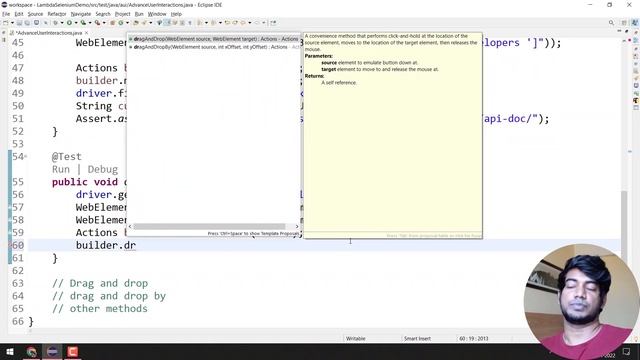Click the Save All toolbar icon

[x=27, y=22]
